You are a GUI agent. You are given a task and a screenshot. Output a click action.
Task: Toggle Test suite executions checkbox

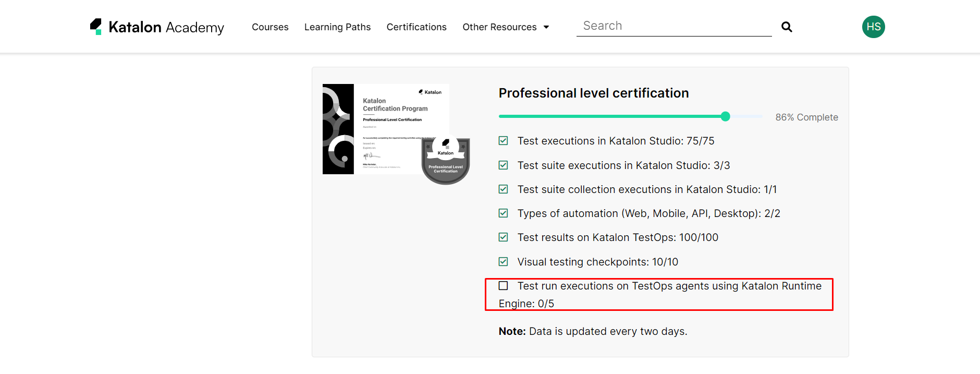503,165
